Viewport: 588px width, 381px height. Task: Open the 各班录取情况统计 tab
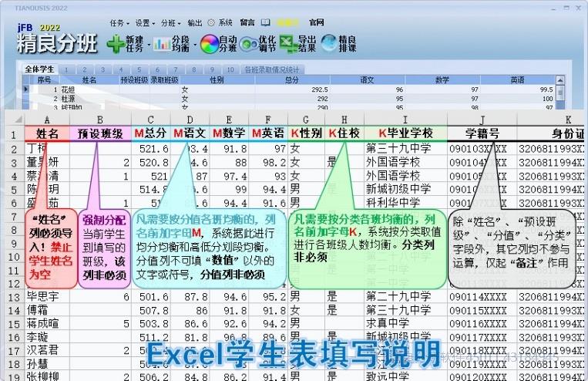pos(272,69)
